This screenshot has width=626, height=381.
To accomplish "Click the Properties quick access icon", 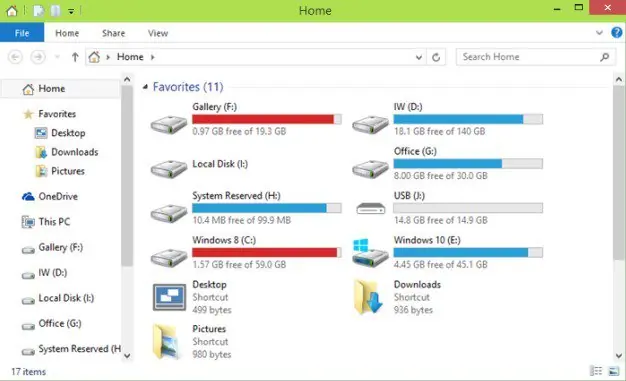I will (39, 10).
